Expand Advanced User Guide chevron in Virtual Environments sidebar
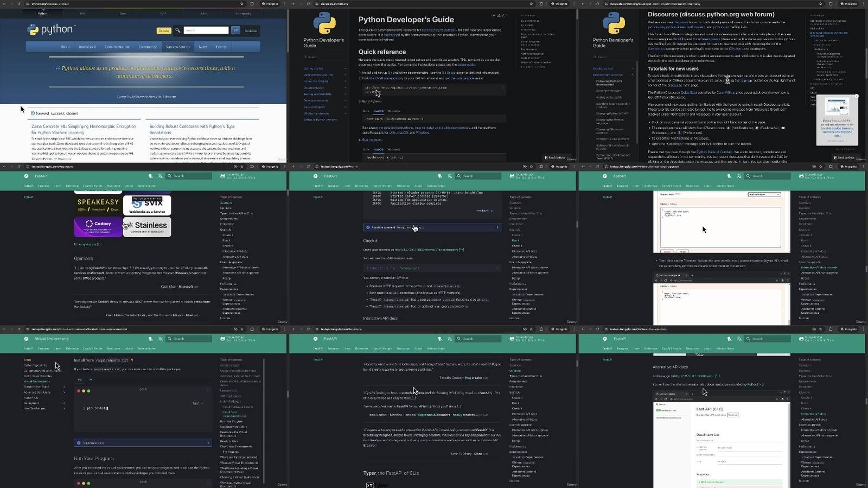Viewport: 868px width, 488px height. tap(64, 392)
